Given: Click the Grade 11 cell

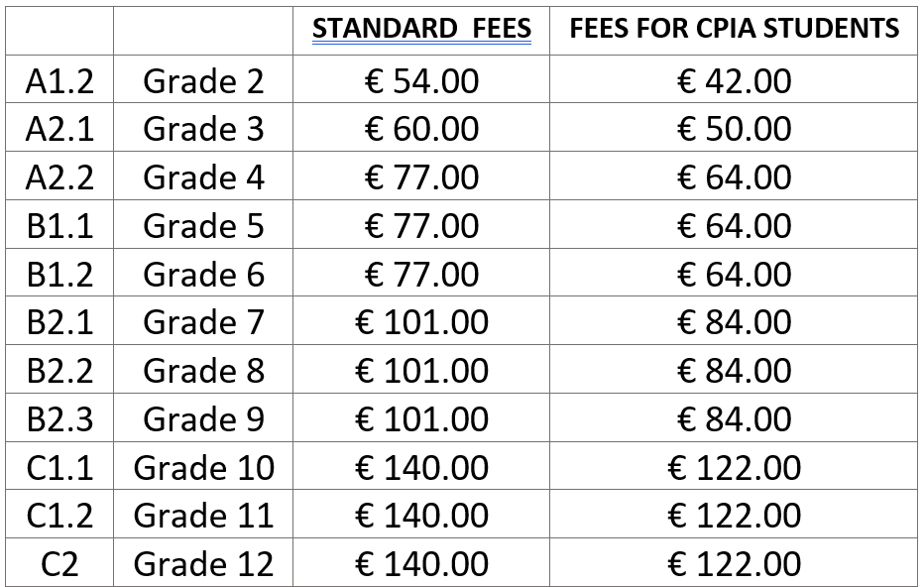Looking at the screenshot, I should 203,516.
